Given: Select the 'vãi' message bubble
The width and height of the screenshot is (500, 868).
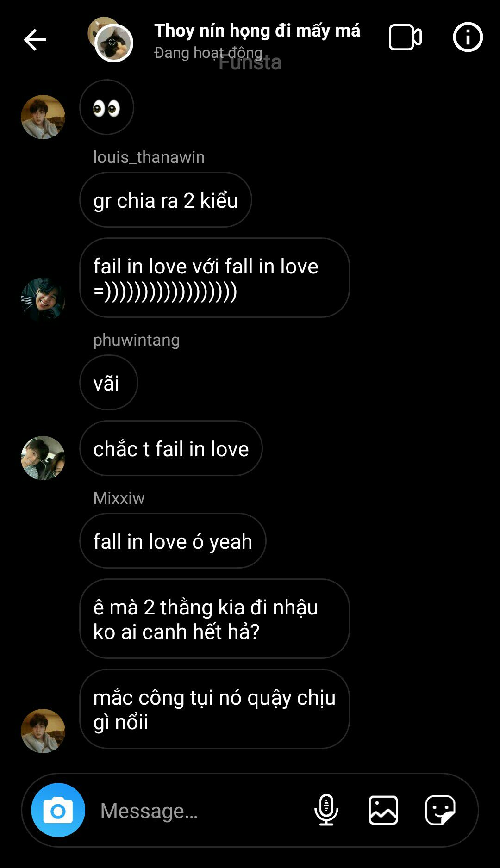Looking at the screenshot, I should pyautogui.click(x=109, y=383).
